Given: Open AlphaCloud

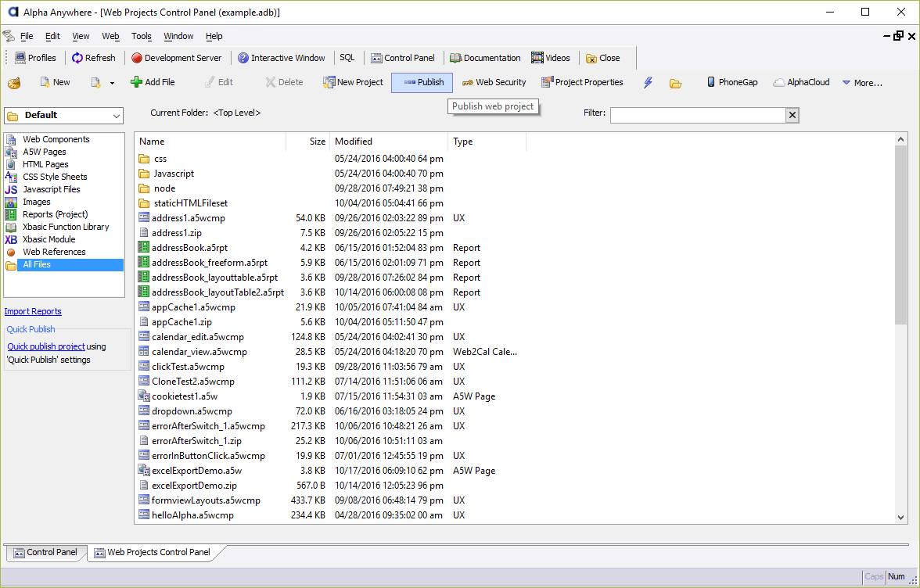Looking at the screenshot, I should click(801, 83).
